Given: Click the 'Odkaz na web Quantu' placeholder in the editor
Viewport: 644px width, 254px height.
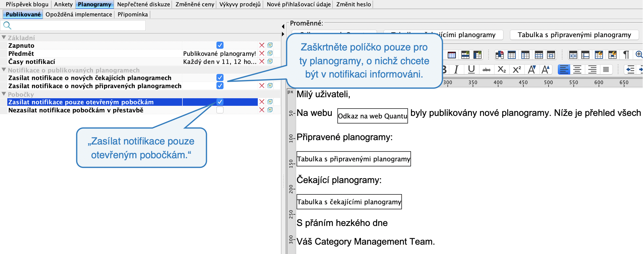Looking at the screenshot, I should [x=373, y=116].
